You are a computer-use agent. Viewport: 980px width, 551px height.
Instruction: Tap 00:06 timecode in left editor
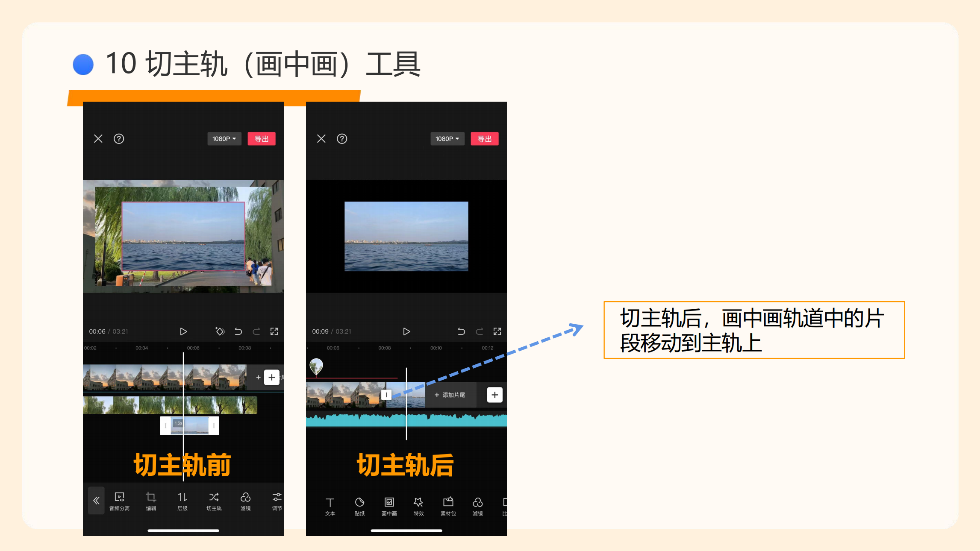97,331
